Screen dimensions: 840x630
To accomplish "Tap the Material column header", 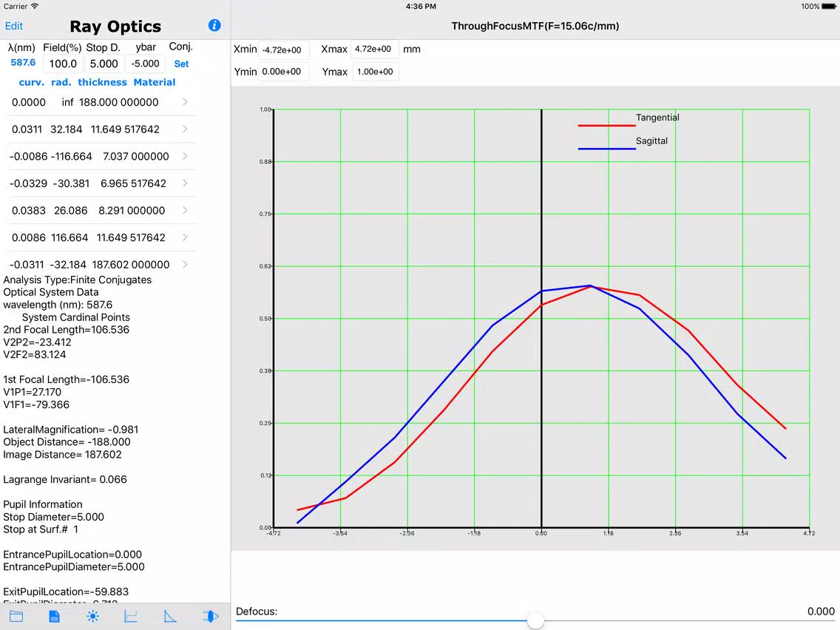I will click(155, 82).
